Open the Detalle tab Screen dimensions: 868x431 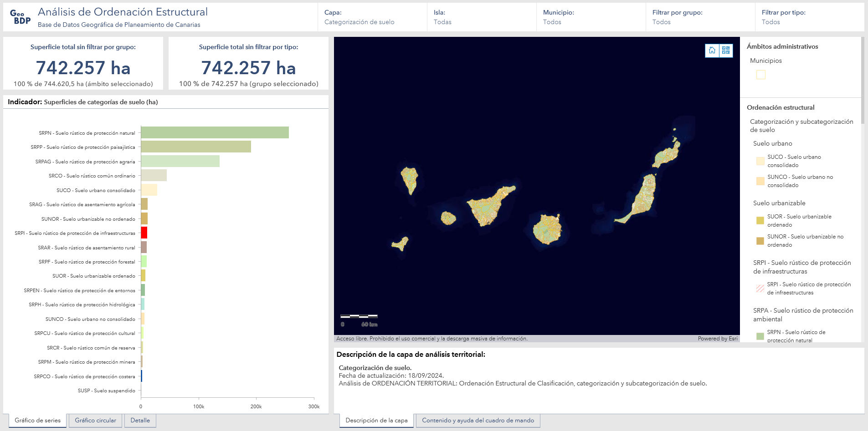pyautogui.click(x=140, y=421)
